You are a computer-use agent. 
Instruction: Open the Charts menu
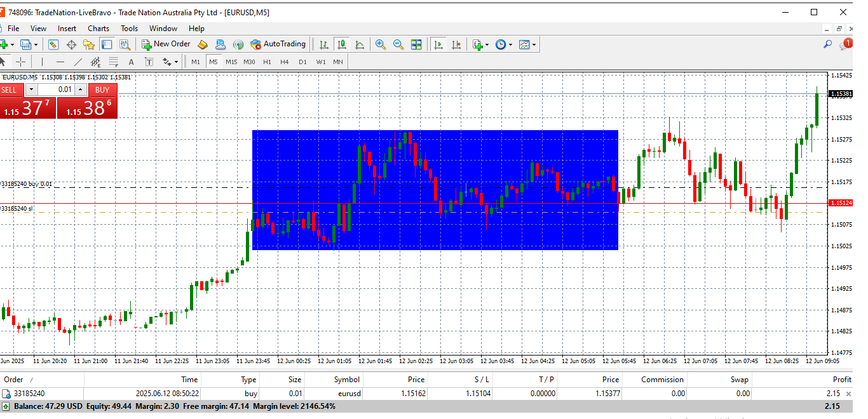click(98, 29)
